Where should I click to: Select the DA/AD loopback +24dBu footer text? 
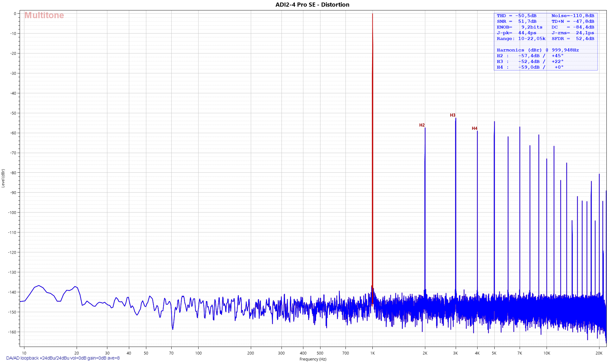coord(63,358)
